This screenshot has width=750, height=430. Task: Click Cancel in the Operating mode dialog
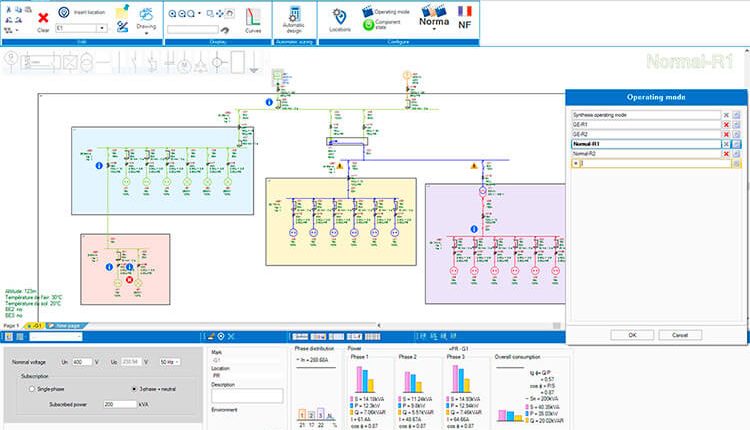coord(680,335)
